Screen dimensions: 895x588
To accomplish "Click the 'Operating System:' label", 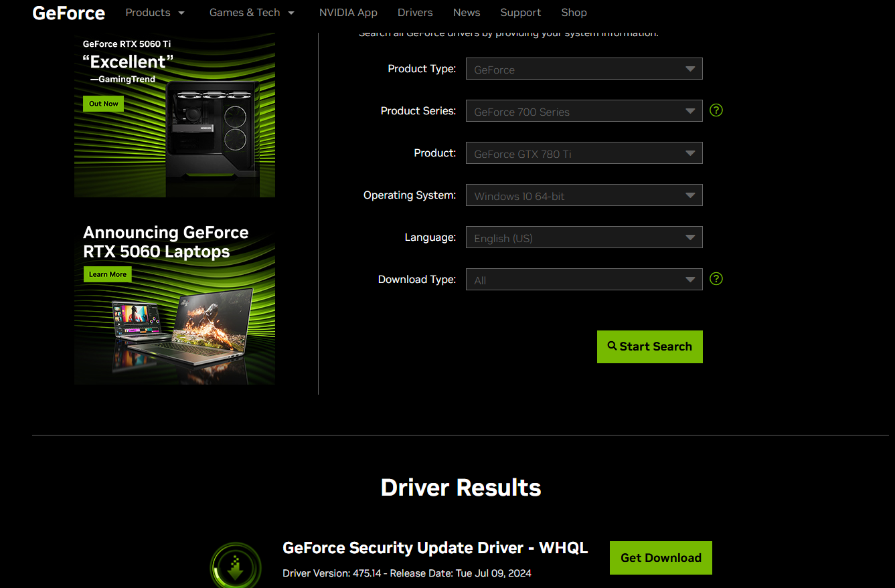I will click(410, 195).
